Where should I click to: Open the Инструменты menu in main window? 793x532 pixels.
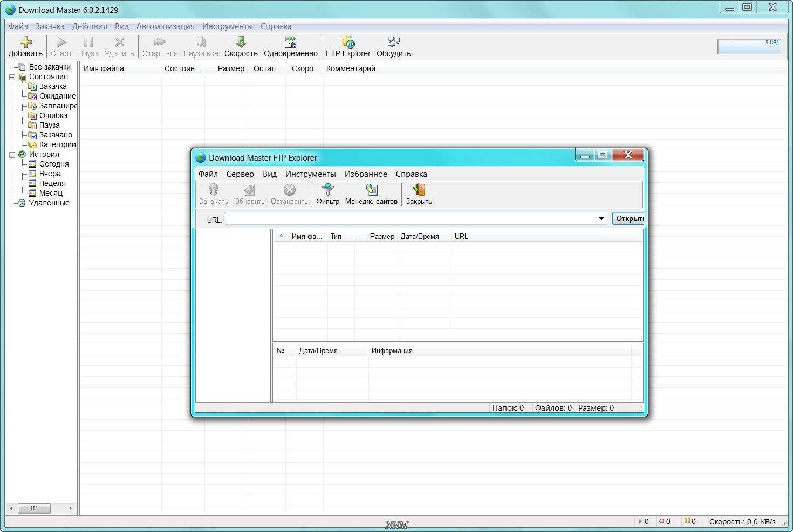pyautogui.click(x=228, y=26)
